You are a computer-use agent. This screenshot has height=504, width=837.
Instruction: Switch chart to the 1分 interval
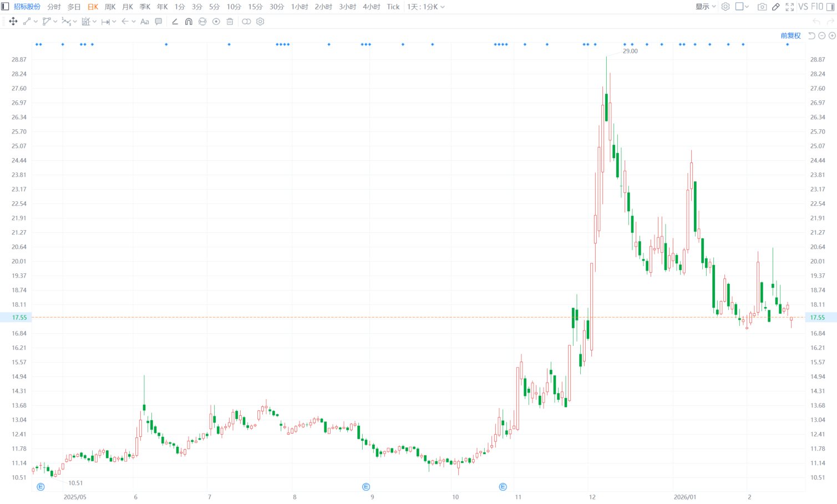(x=180, y=7)
